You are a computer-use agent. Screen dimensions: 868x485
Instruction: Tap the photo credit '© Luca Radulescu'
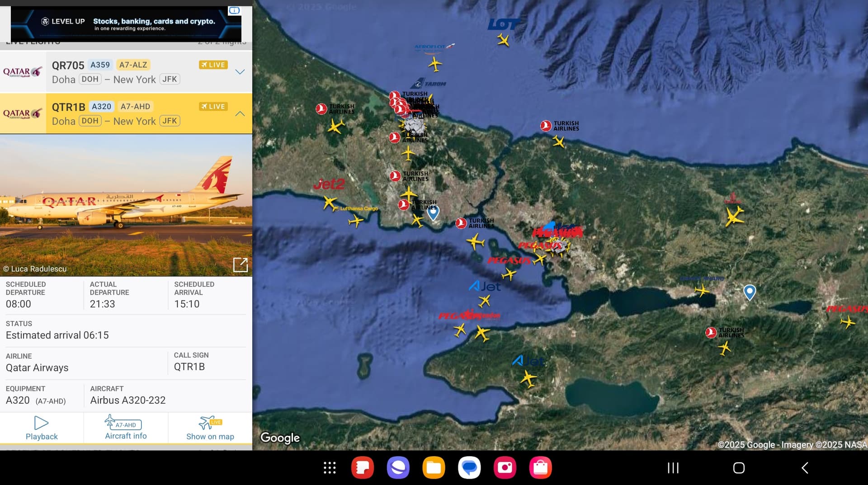(35, 269)
